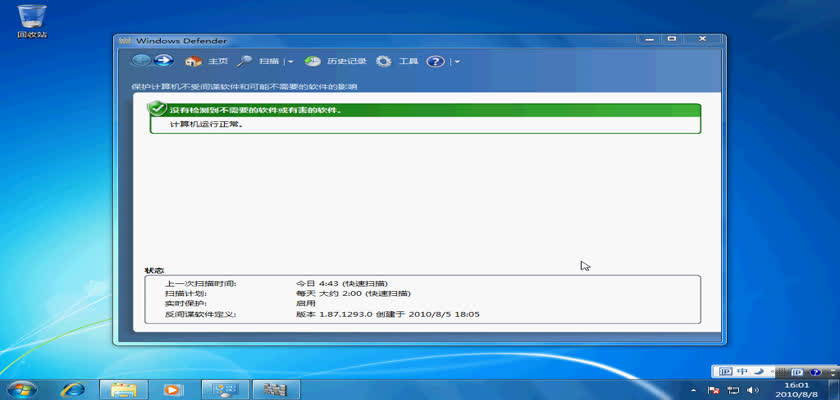The width and height of the screenshot is (840, 400).
Task: Expand the 扫描 scan options dropdown arrow
Action: [x=291, y=62]
